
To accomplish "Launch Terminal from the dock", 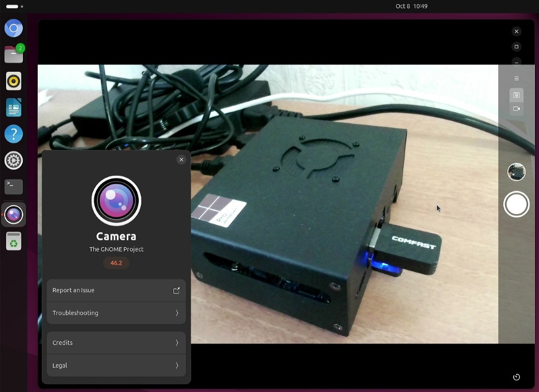I will 14,187.
